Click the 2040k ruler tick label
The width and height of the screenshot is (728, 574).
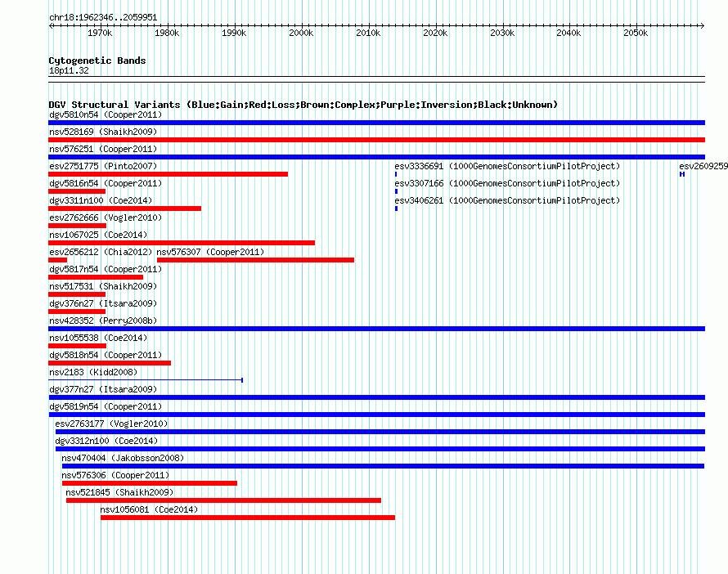[568, 33]
